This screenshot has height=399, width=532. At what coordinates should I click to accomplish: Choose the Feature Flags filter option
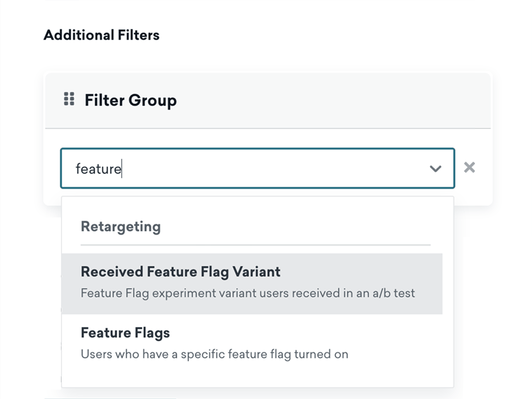coord(125,333)
